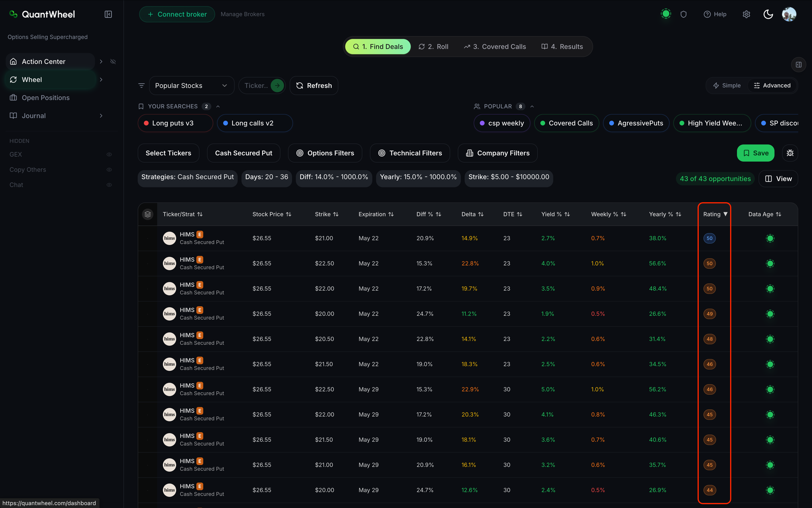812x508 pixels.
Task: Sort by Strike column
Action: [x=327, y=214]
